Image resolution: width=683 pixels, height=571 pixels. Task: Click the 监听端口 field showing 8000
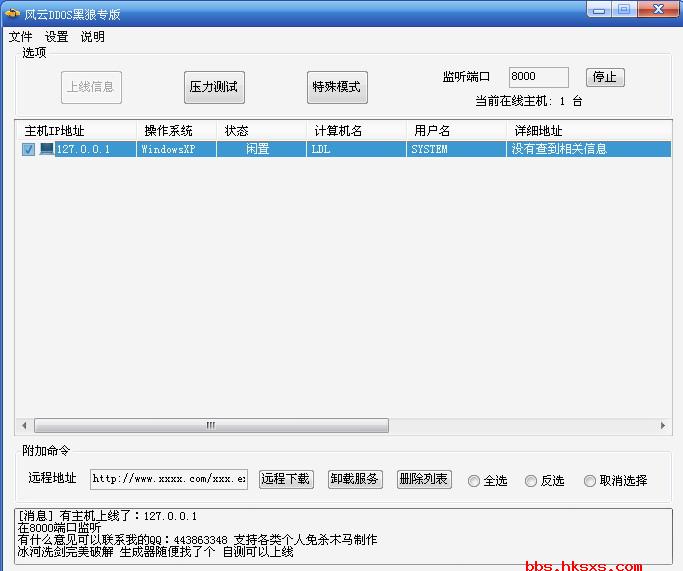(538, 77)
